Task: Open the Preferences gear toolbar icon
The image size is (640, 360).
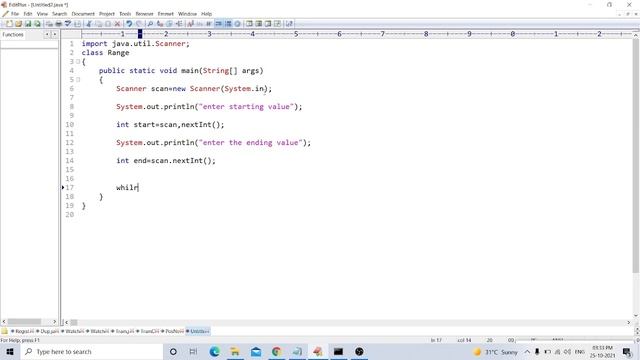Action: click(237, 24)
